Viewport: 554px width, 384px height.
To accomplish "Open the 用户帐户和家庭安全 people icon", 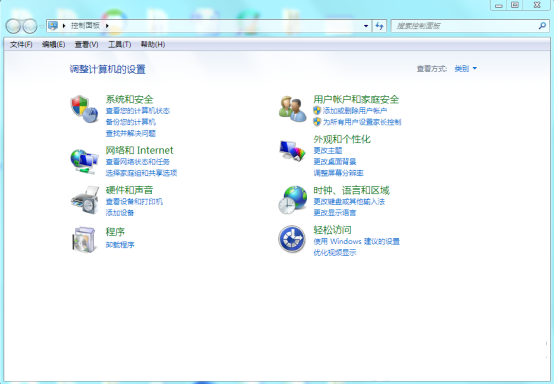I will coord(292,109).
